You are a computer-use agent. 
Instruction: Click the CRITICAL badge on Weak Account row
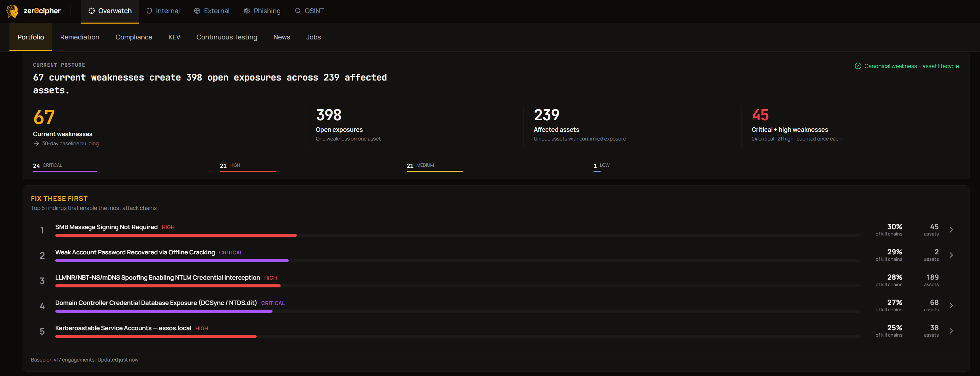[231, 253]
